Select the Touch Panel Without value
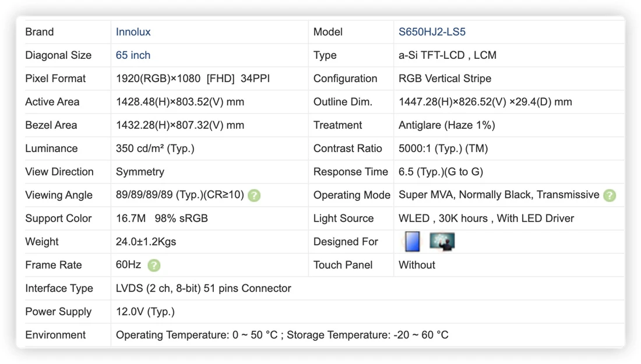The image size is (641, 364). [x=417, y=265]
